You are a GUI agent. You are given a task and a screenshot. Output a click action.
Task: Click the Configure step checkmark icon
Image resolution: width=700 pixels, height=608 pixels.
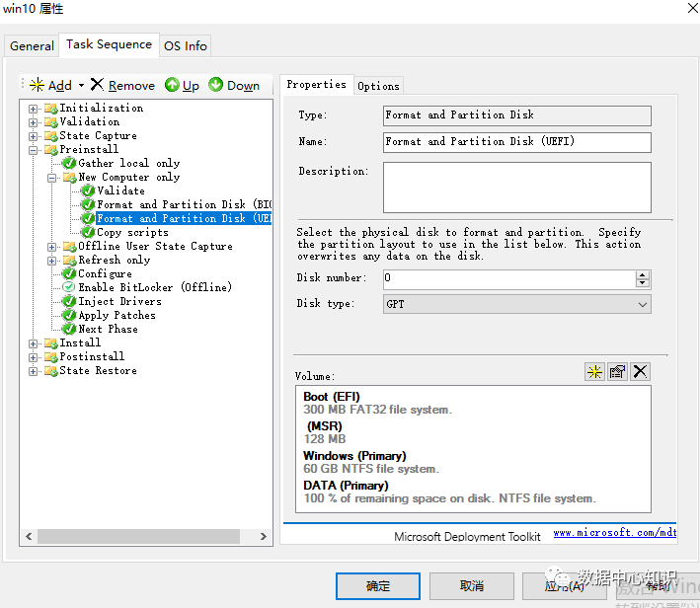69,274
